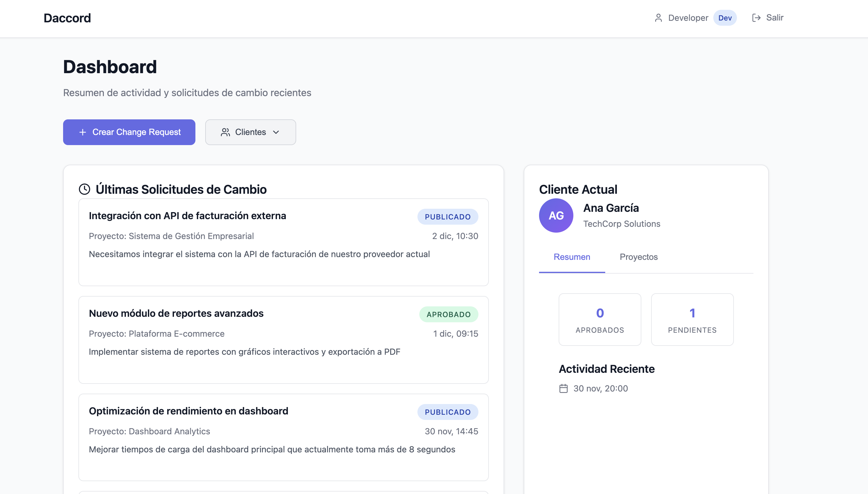Open Optimización de rendimiento en dashboard request
This screenshot has height=494, width=868.
coord(188,411)
